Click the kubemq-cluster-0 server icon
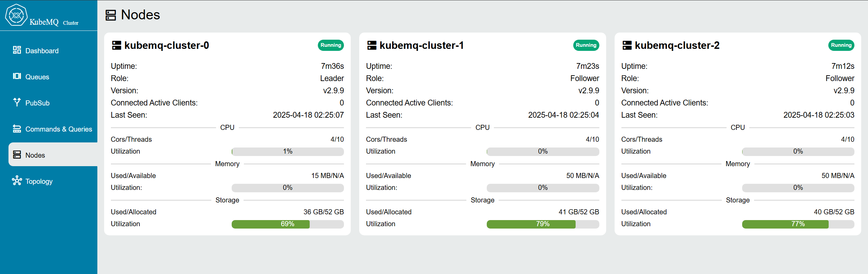Viewport: 868px width, 274px height. [x=116, y=45]
